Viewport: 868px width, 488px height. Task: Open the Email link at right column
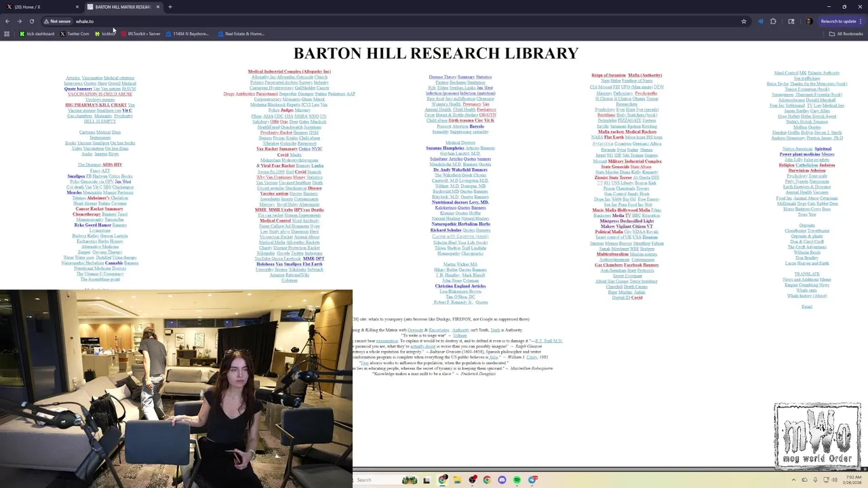tap(807, 306)
